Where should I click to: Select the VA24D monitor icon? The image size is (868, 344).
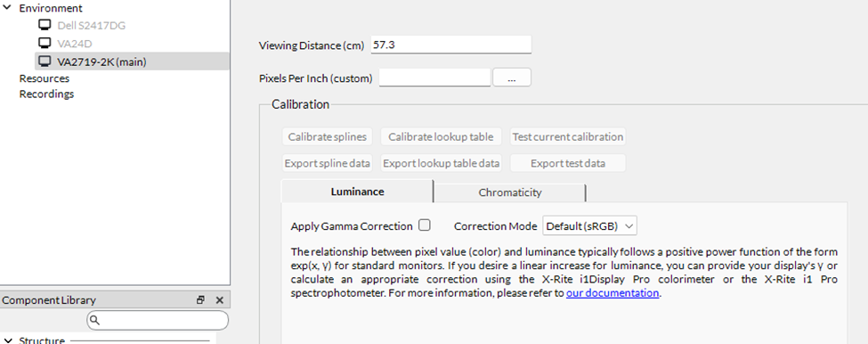(45, 43)
